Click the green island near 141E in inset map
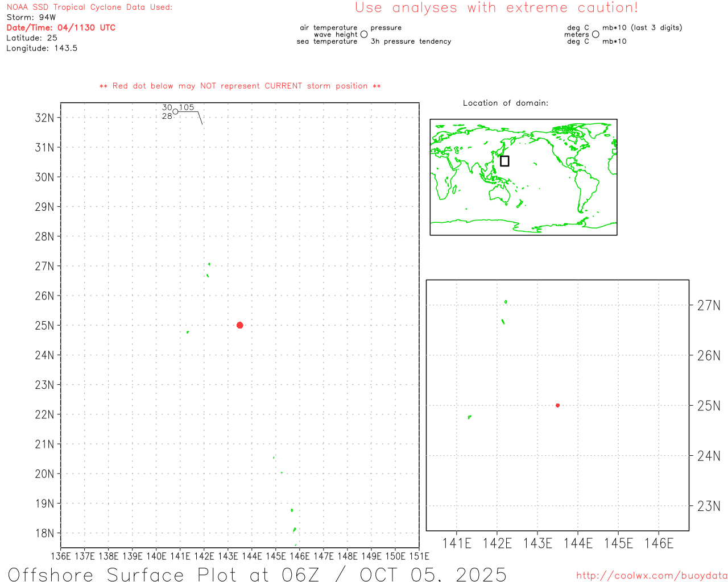Image resolution: width=728 pixels, height=582 pixels. 469,417
